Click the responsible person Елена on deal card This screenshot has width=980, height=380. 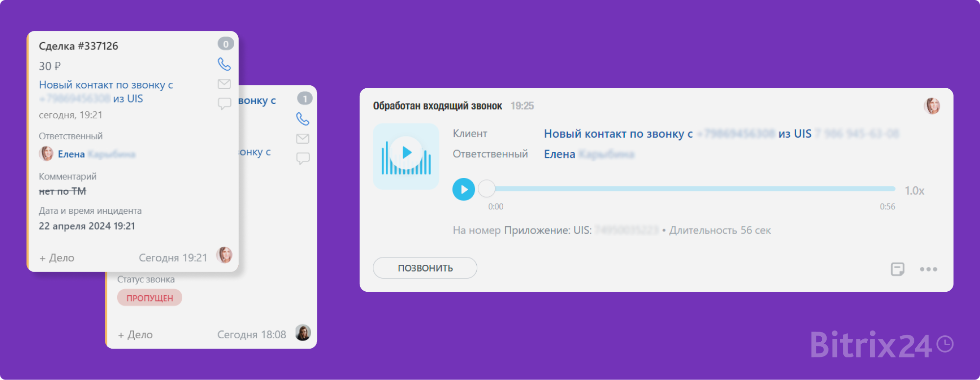point(72,154)
